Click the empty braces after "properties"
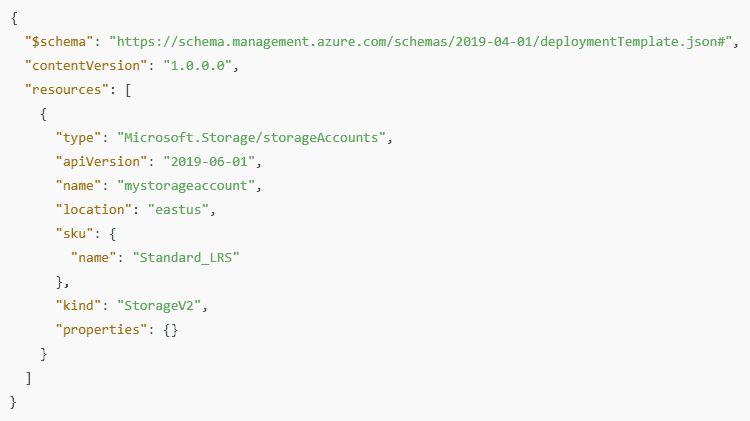Screen dimensions: 750x421 coord(171,330)
